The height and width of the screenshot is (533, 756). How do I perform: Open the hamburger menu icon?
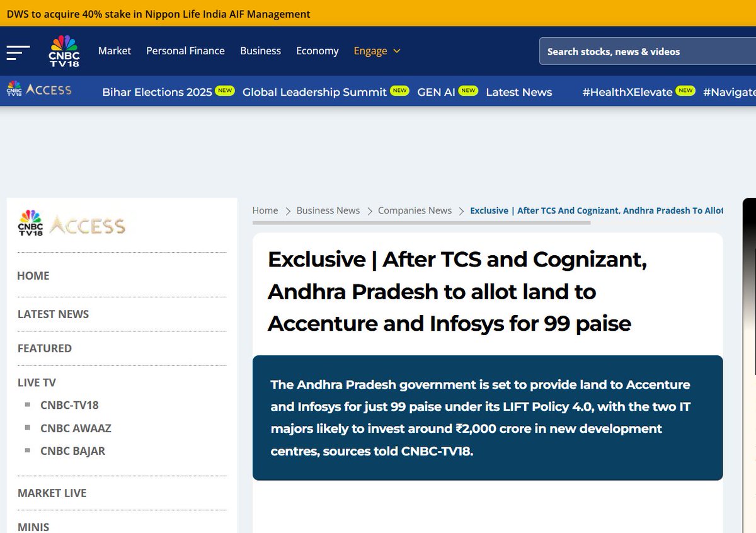18,52
